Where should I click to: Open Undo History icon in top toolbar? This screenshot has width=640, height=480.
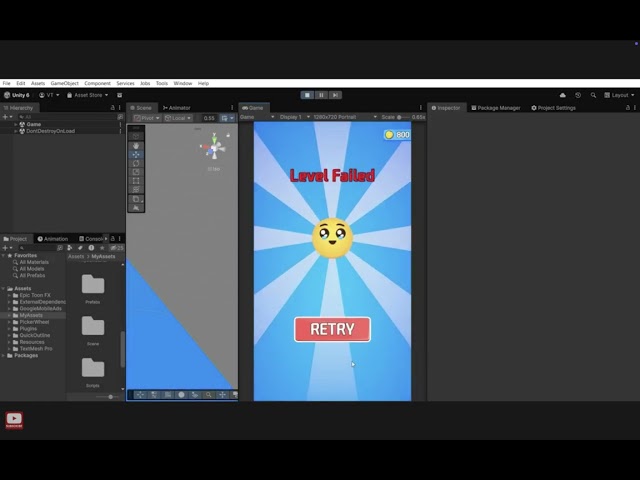tap(578, 95)
